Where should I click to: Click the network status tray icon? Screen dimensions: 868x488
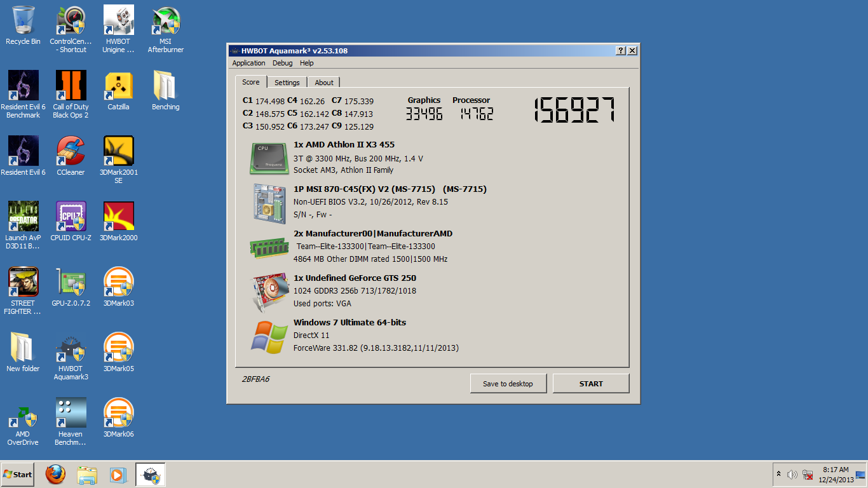coord(808,474)
